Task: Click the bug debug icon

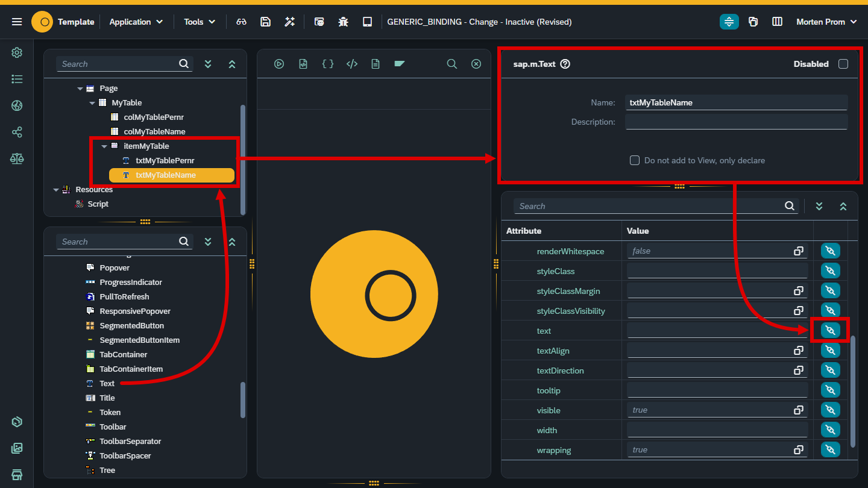Action: point(344,22)
